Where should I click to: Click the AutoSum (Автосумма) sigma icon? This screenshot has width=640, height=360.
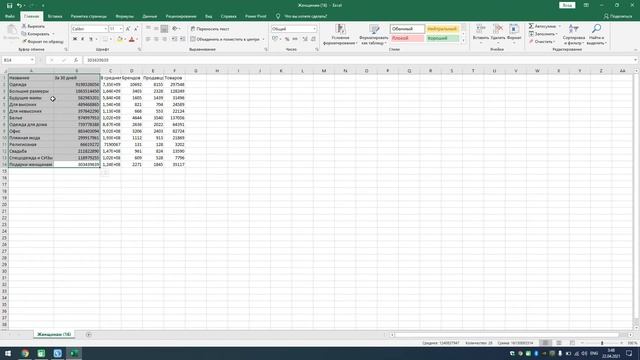point(531,26)
